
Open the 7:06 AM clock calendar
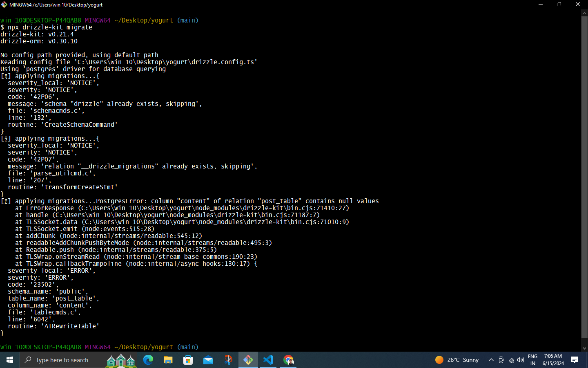[x=553, y=360]
